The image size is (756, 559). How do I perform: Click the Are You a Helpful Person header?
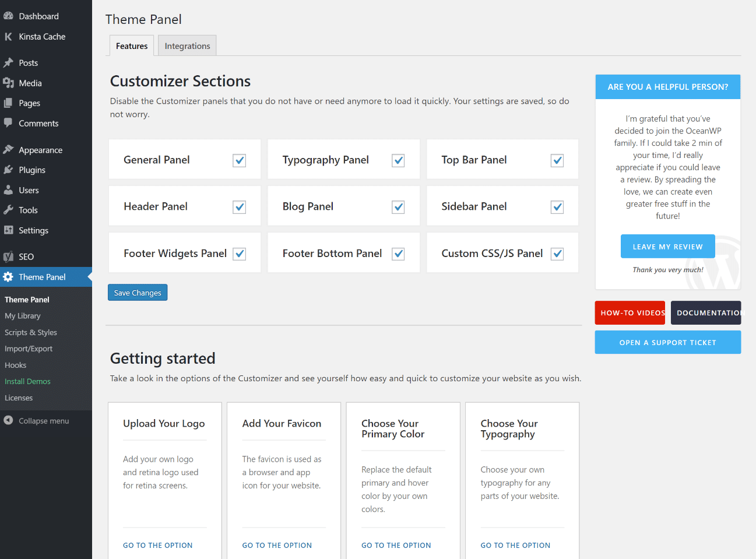(x=668, y=87)
